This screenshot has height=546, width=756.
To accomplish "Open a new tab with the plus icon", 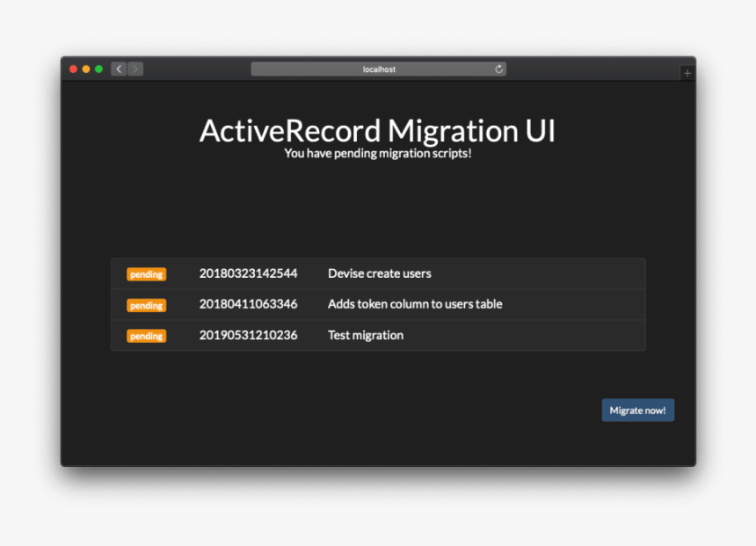I will pos(687,73).
